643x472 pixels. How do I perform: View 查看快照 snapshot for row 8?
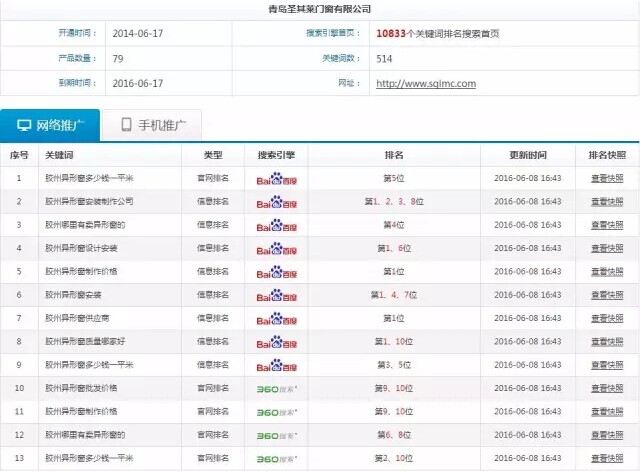point(607,342)
